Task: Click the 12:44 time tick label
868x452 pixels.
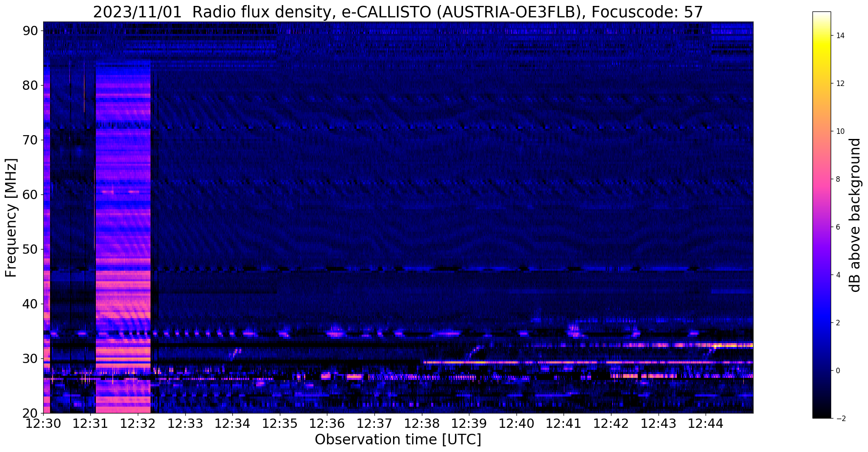Action: pos(706,423)
